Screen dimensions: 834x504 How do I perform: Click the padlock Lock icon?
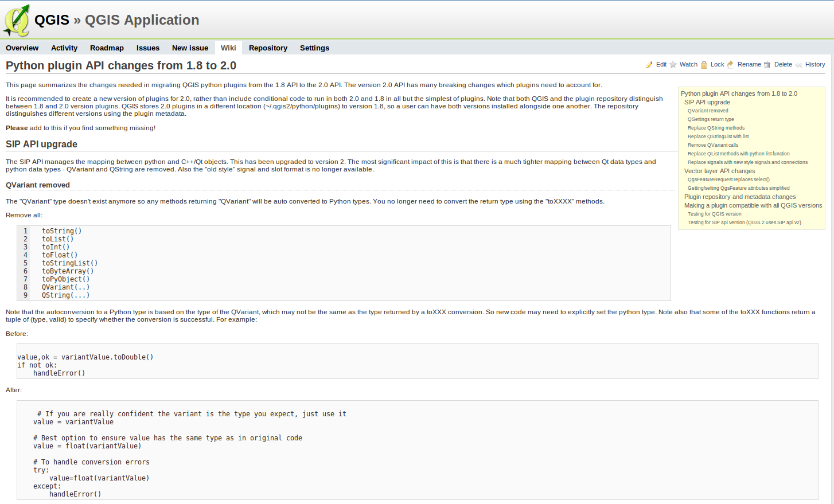tap(704, 65)
